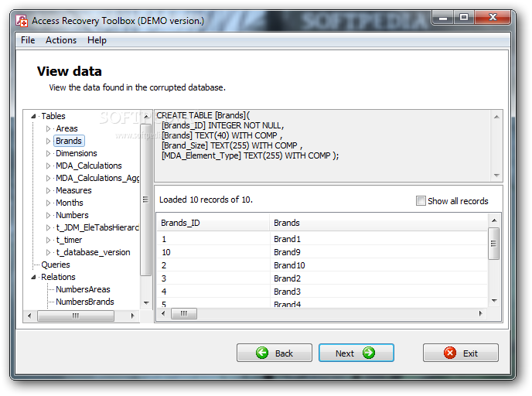Select the t_database_version table
Viewport: 532px width, 396px height.
[93, 252]
